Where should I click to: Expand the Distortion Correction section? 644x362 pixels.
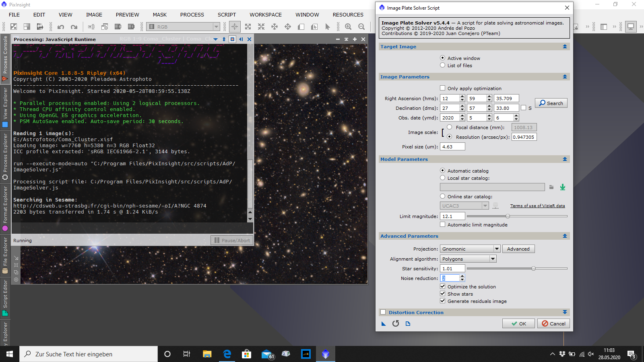[565, 312]
